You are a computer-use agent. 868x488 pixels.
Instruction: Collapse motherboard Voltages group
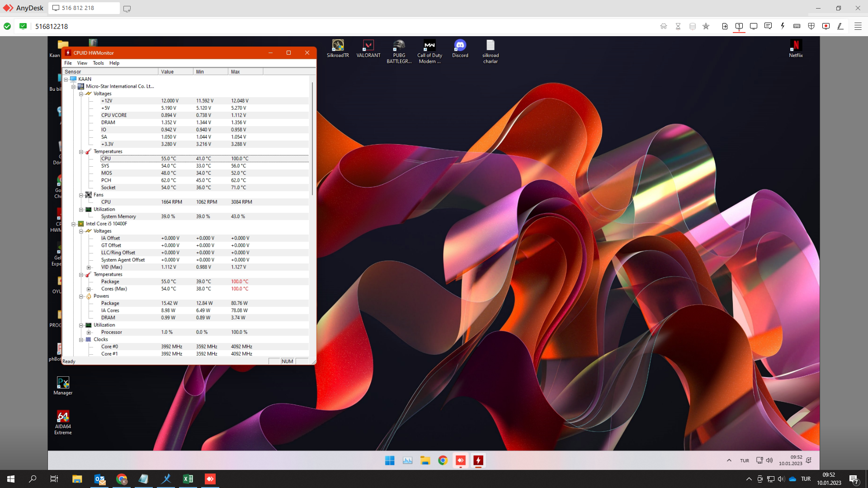[x=81, y=94]
